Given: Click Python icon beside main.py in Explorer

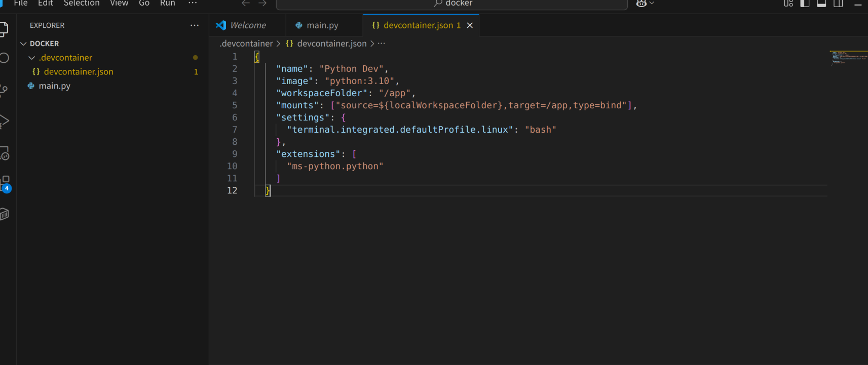Looking at the screenshot, I should click(x=31, y=86).
